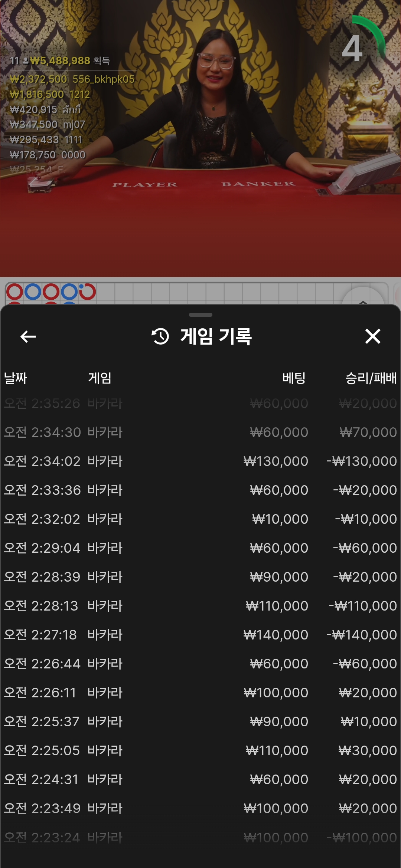Tap the back arrow in game history

point(28,336)
